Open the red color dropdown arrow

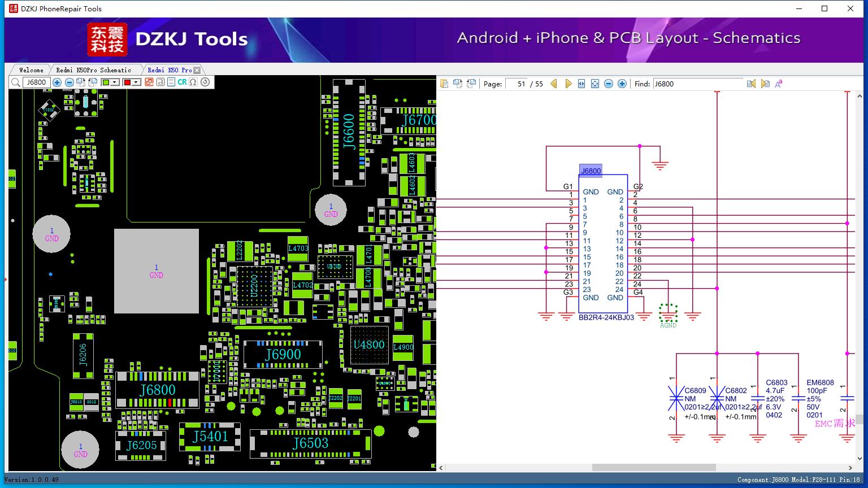pyautogui.click(x=136, y=82)
